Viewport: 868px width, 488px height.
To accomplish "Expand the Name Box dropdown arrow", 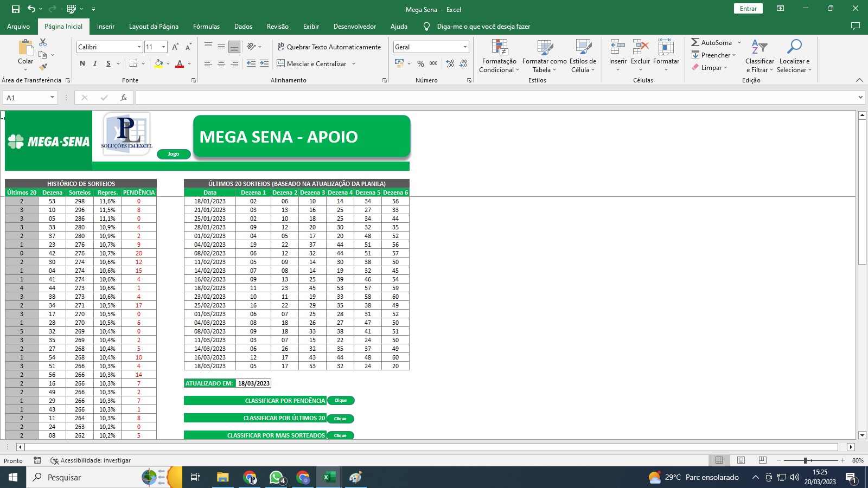I will click(x=52, y=98).
